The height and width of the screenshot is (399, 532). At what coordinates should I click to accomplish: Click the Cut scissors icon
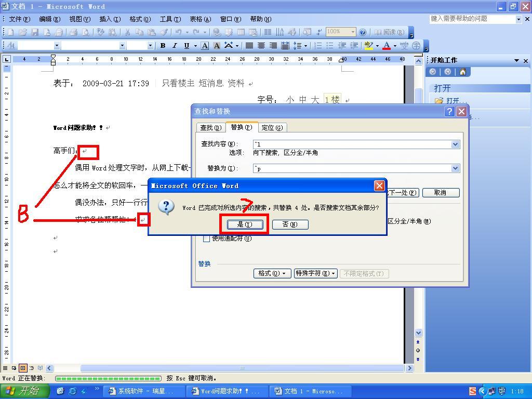pyautogui.click(x=128, y=32)
